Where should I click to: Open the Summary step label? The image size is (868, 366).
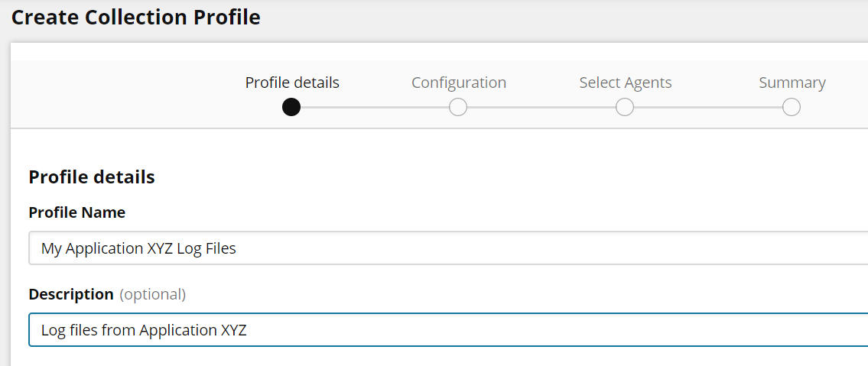click(792, 83)
